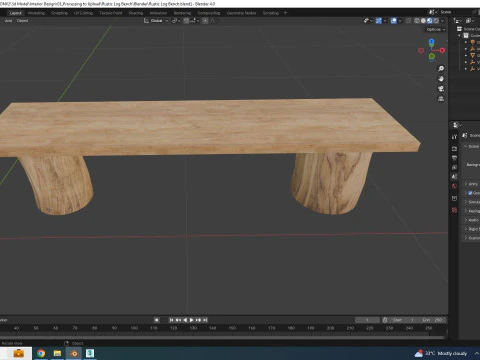
Task: Open the Global transform orientation dropdown
Action: (156, 21)
